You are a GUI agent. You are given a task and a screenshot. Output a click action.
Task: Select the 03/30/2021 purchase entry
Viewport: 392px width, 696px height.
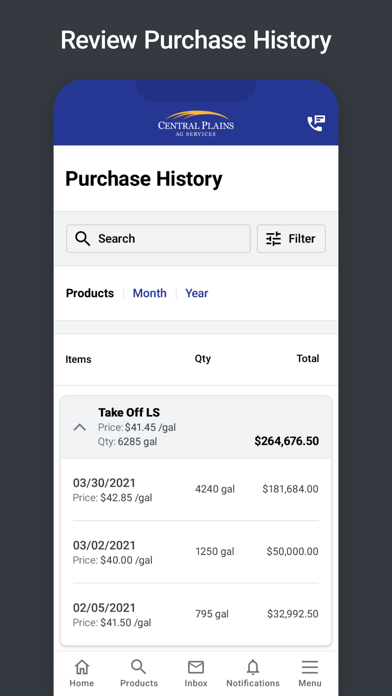click(x=196, y=490)
